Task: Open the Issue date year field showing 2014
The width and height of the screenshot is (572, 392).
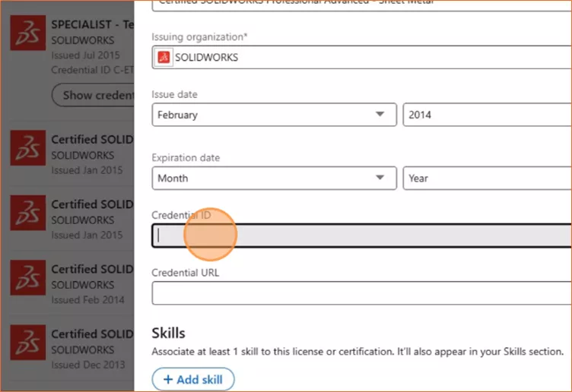Action: (x=488, y=115)
